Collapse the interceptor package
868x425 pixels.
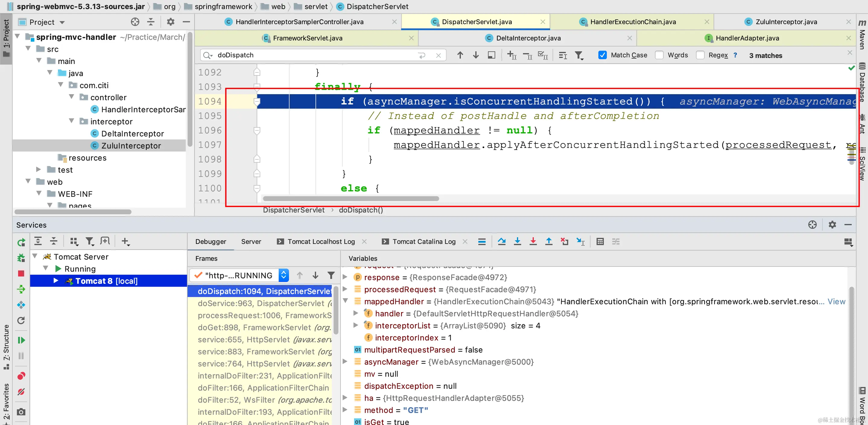72,121
